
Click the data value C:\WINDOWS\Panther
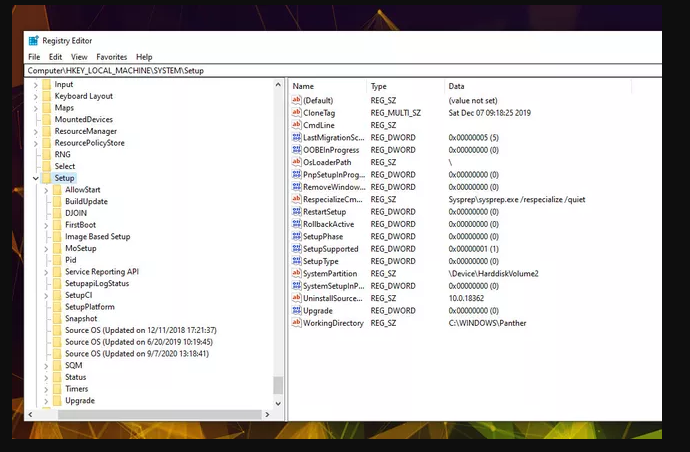487,323
